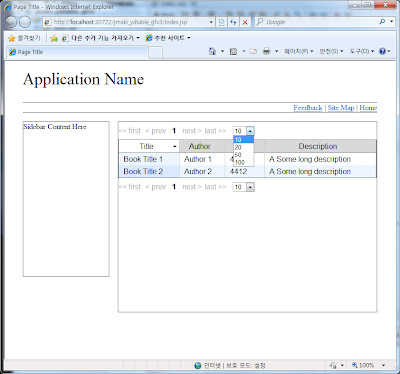The height and width of the screenshot is (374, 400).
Task: Open the search provider dropdown arrow
Action: tap(391, 22)
